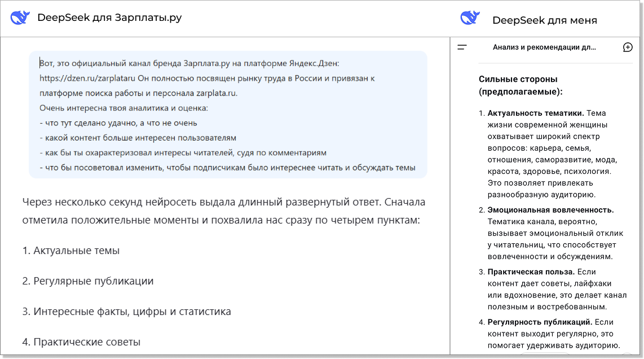The width and height of the screenshot is (644, 359).
Task: Click list item '3. Интересные факты, цифры и статистика'
Action: tap(126, 311)
